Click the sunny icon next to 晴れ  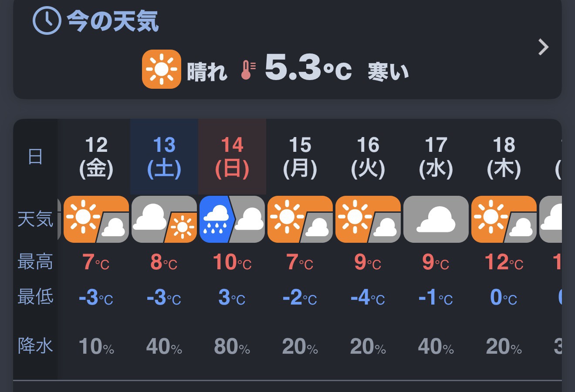click(x=161, y=69)
